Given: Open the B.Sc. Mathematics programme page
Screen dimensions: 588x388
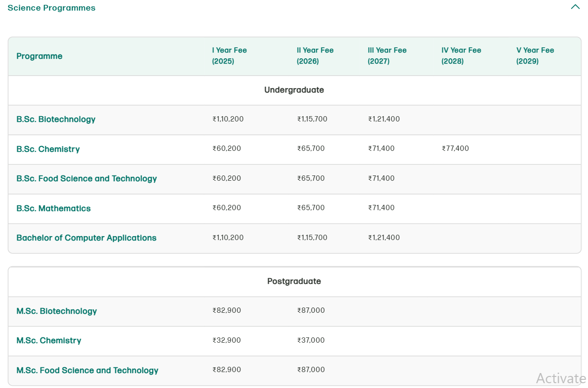Looking at the screenshot, I should coord(53,208).
